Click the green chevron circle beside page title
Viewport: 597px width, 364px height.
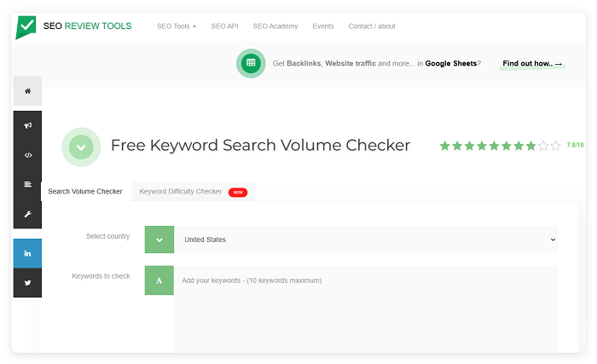(x=81, y=147)
